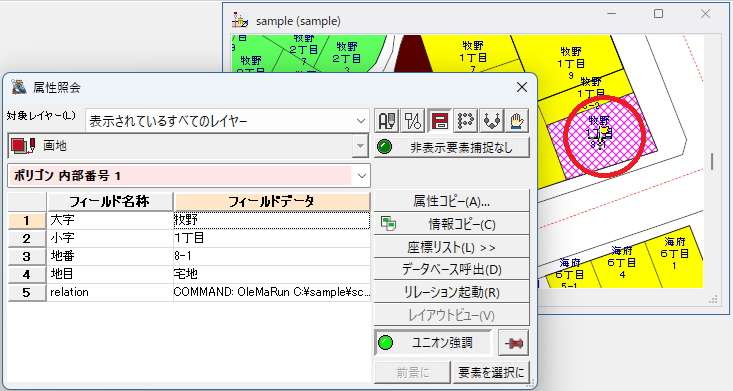This screenshot has height=391, width=733.
Task: Click the 情報コピー(C) copy icon button
Action: [452, 224]
